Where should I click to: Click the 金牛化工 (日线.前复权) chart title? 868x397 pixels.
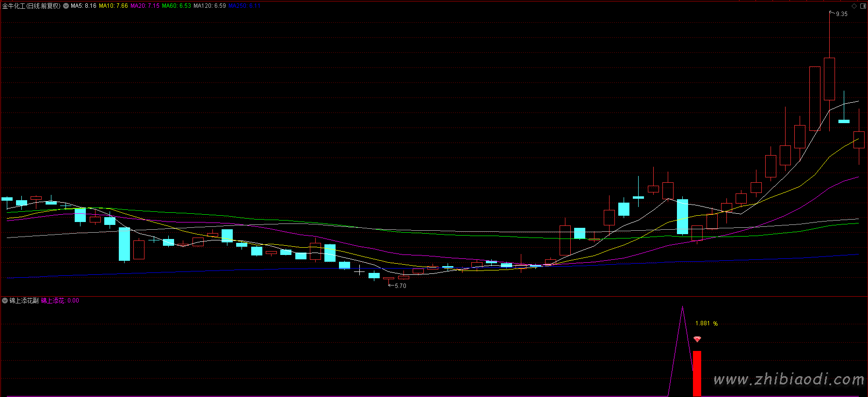[32, 6]
